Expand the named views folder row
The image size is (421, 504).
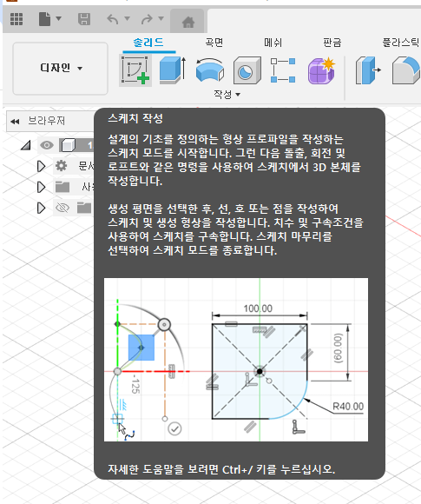click(x=41, y=187)
